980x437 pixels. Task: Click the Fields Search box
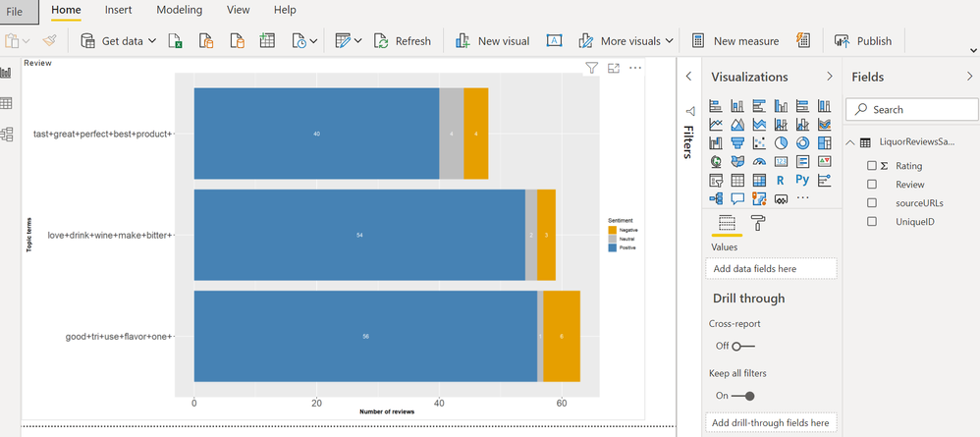click(912, 109)
